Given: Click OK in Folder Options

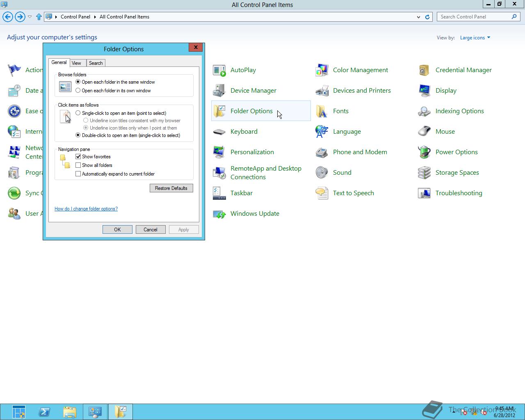Looking at the screenshot, I should [117, 230].
